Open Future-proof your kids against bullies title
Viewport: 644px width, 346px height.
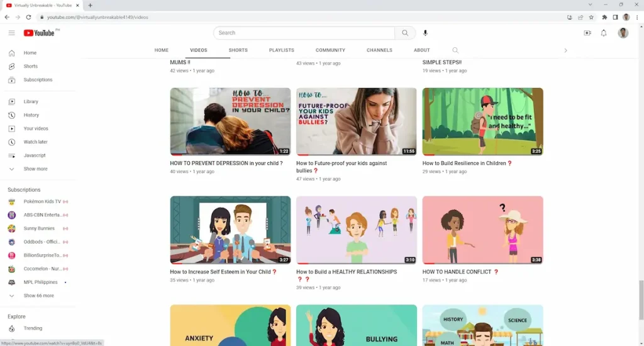pos(341,167)
